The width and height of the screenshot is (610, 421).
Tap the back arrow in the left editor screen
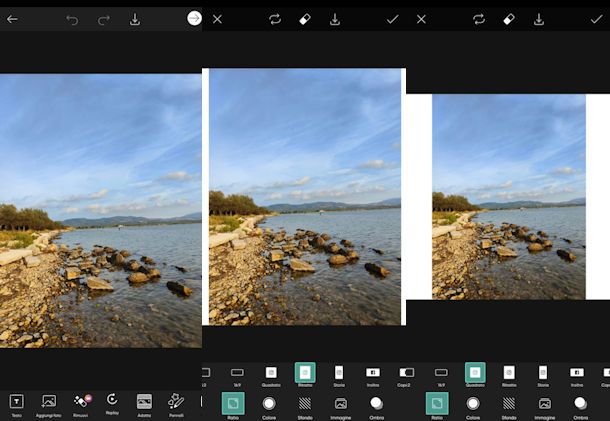(12, 19)
